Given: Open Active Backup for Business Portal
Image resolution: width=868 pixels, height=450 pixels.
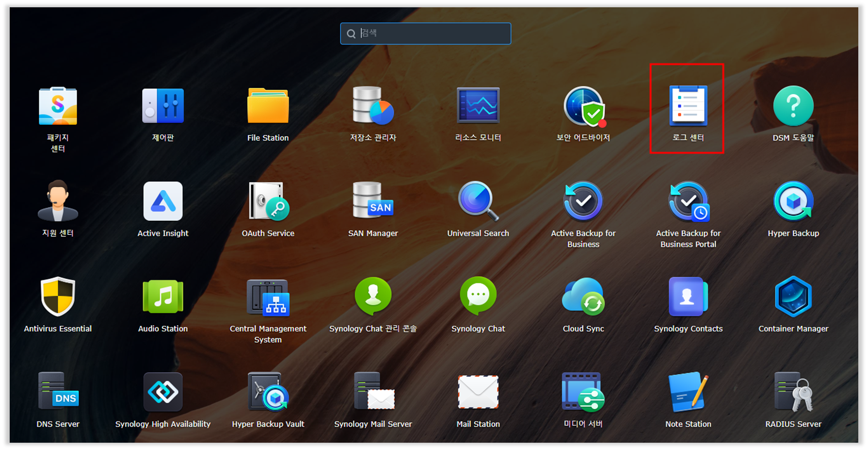Looking at the screenshot, I should click(x=688, y=201).
